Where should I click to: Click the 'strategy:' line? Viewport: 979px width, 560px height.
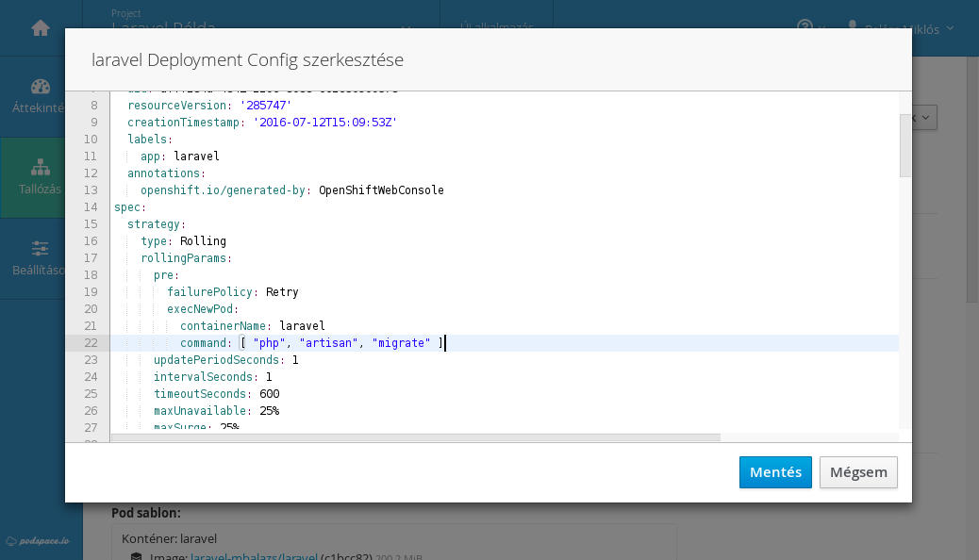click(x=157, y=224)
